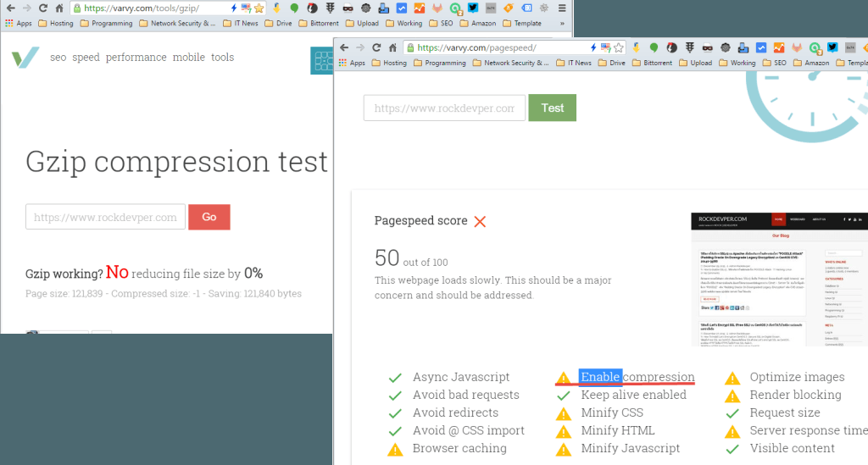This screenshot has height=465, width=868.
Task: Click the green Evernote-style extension in gzip window
Action: click(294, 8)
